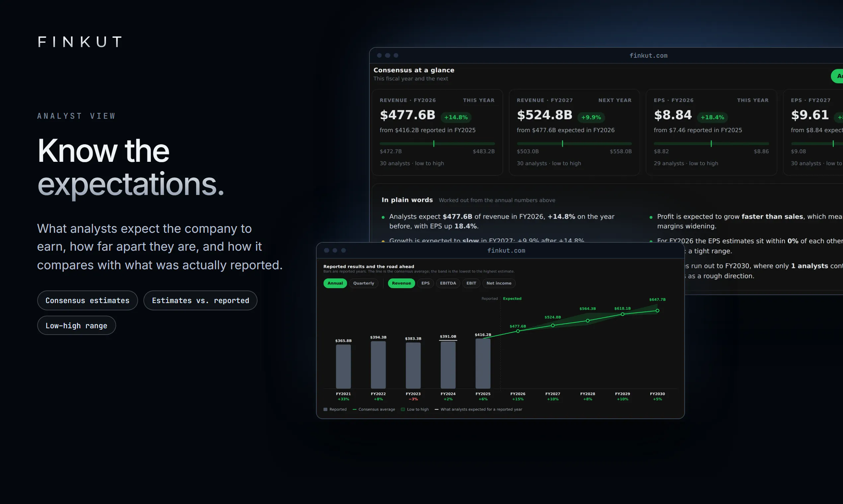Click the FY2026 consensus point marker
Viewport: 843px width, 504px height.
click(x=518, y=331)
